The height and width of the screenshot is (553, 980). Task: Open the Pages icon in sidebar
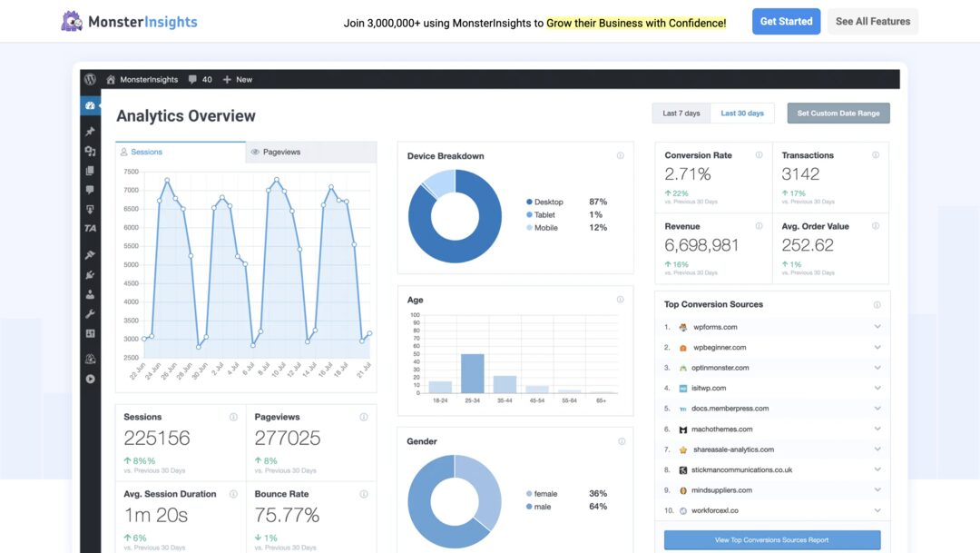pos(90,171)
